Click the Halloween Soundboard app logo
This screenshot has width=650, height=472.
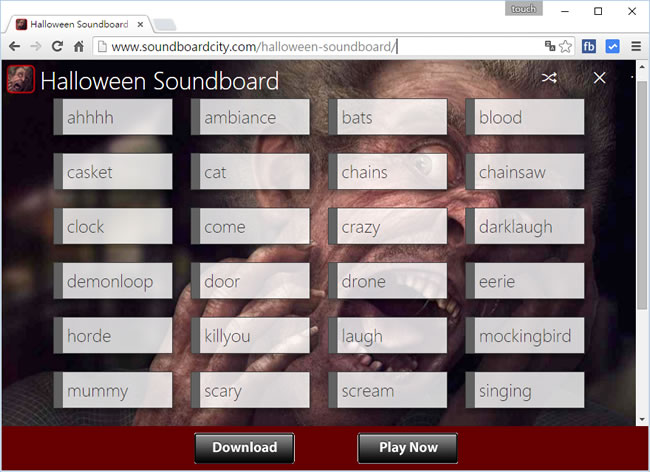[21, 80]
